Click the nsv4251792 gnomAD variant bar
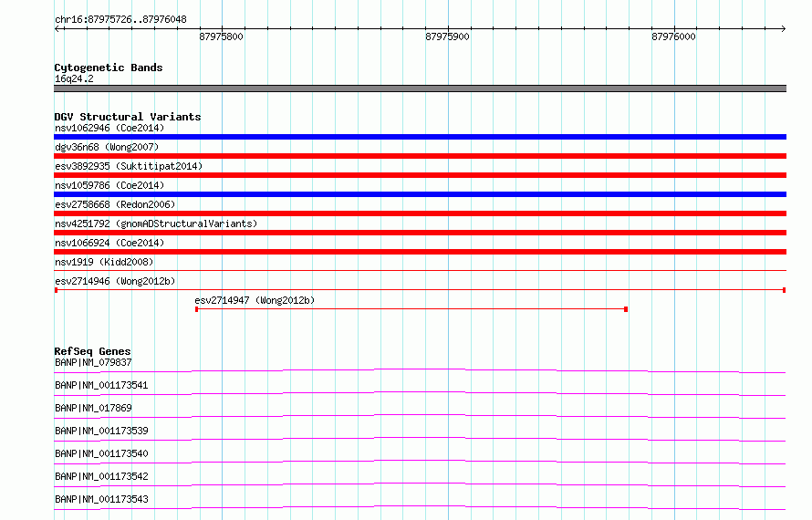This screenshot has height=520, width=812. [420, 233]
